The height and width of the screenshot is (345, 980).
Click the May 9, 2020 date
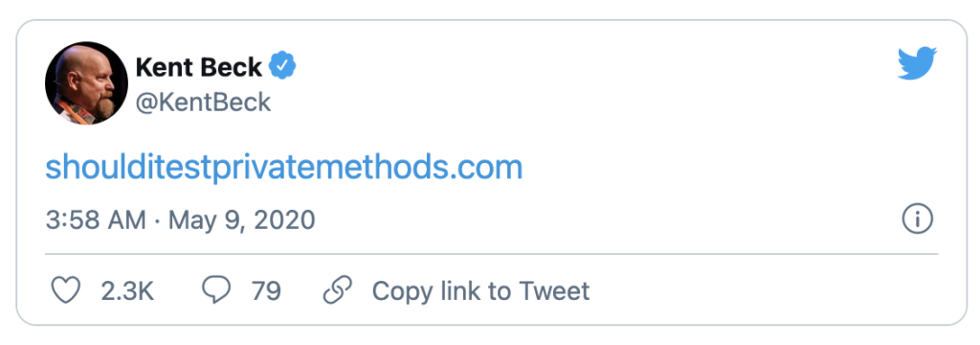coord(242,220)
